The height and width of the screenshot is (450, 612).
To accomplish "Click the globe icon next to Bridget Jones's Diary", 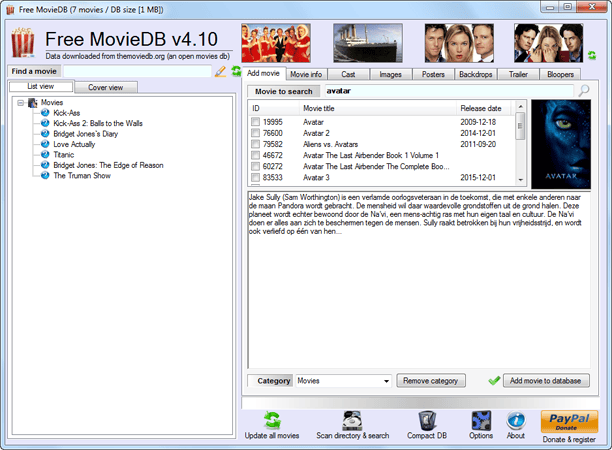I will [45, 133].
